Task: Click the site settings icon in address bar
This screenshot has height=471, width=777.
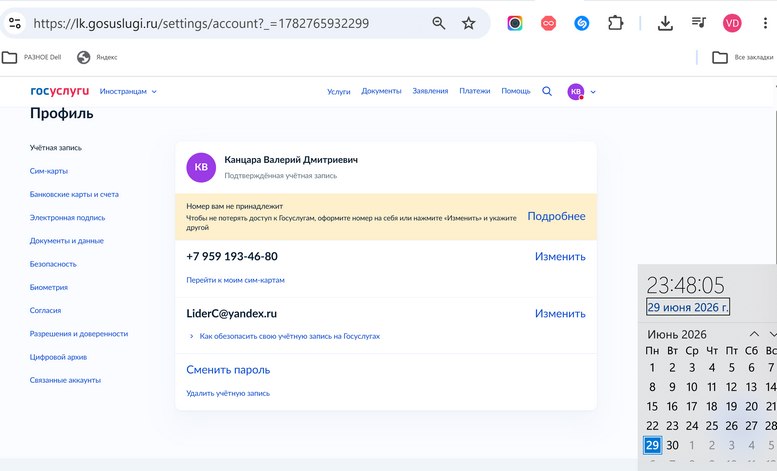Action: [15, 23]
